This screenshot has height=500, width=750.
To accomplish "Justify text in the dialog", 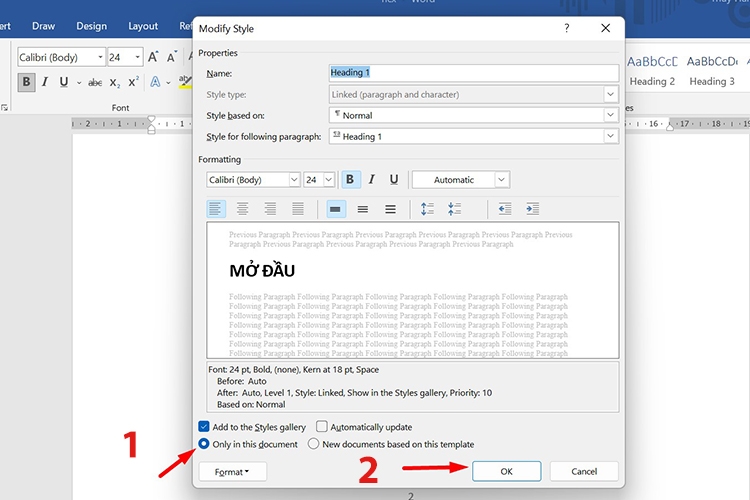I will click(298, 209).
